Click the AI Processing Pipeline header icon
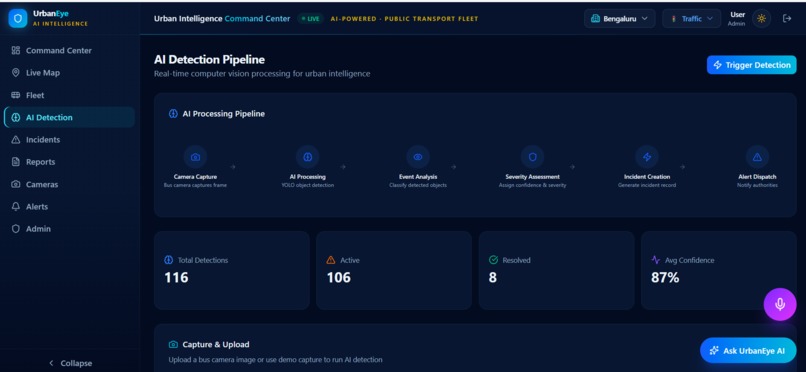Screen dimensions: 806x372 point(174,114)
